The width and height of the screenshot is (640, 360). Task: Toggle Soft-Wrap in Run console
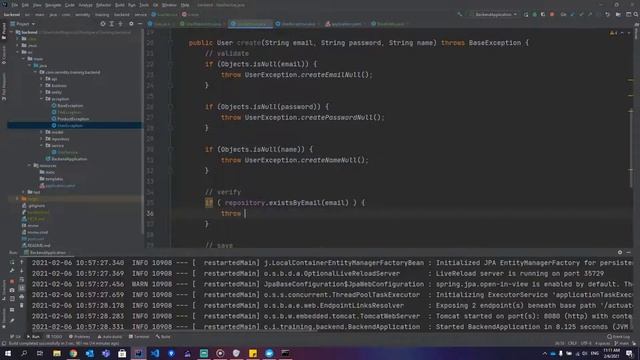point(22,280)
